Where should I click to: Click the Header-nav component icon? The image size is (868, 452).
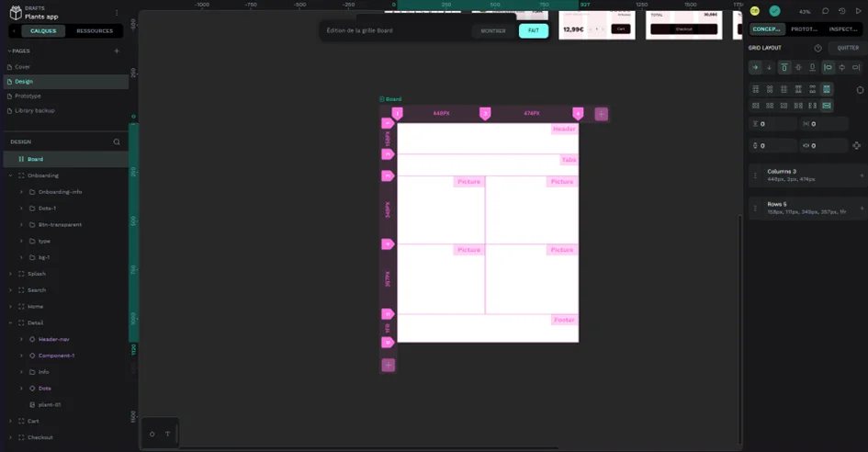[32, 340]
